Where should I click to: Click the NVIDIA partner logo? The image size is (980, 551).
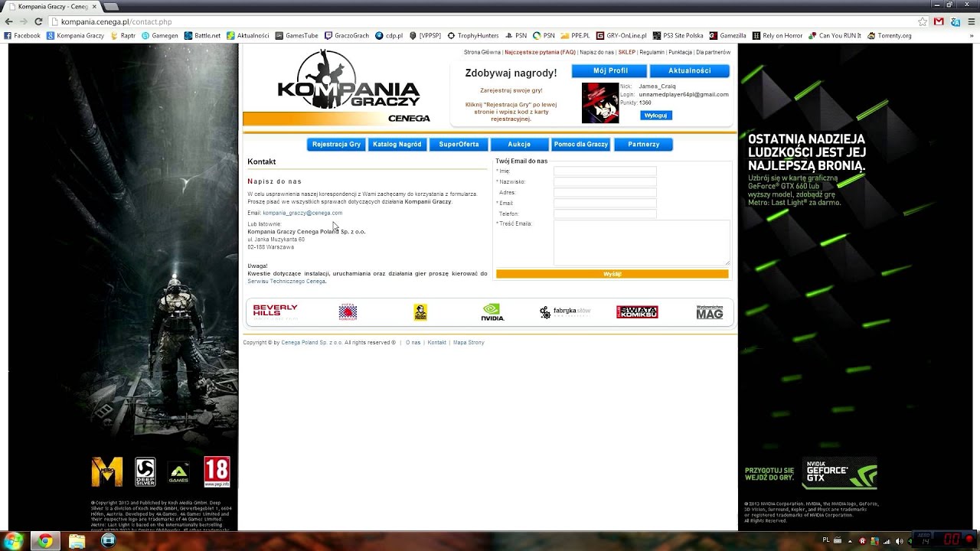(x=492, y=312)
